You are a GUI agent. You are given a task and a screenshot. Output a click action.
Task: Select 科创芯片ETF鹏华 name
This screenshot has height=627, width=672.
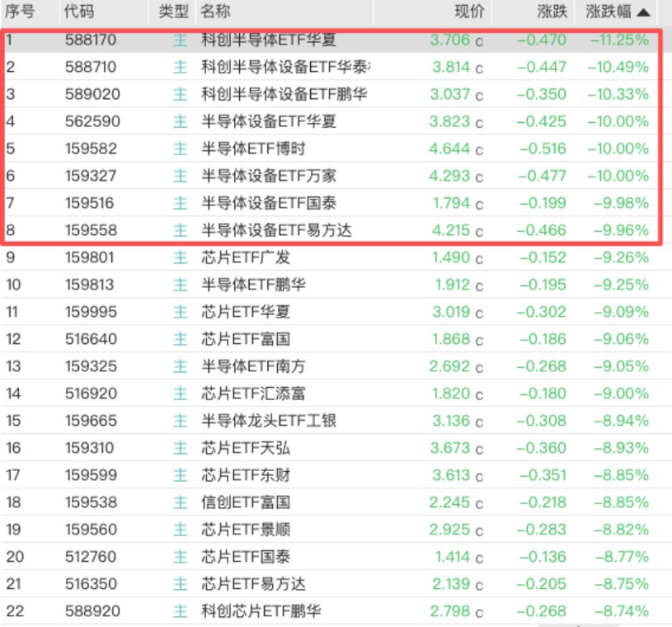(x=261, y=611)
